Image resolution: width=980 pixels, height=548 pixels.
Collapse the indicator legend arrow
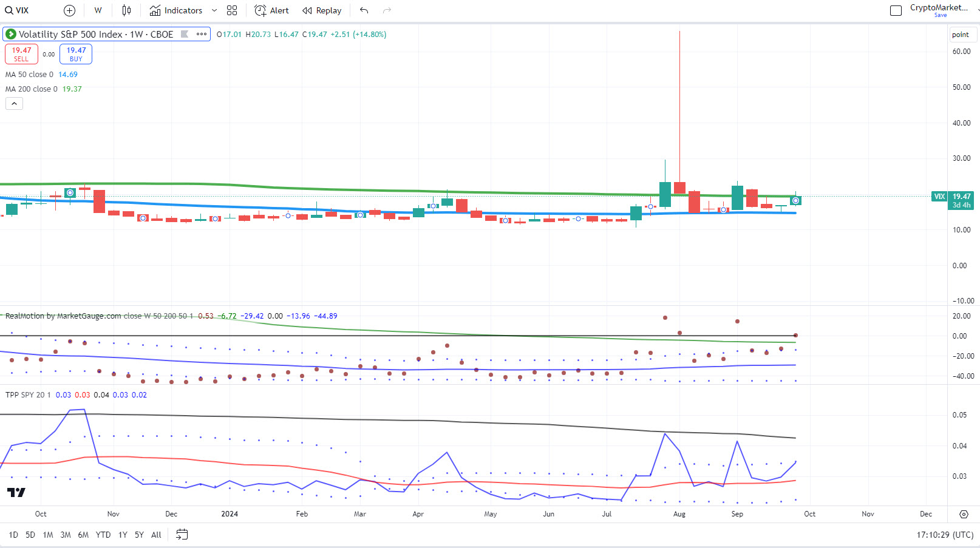tap(14, 104)
